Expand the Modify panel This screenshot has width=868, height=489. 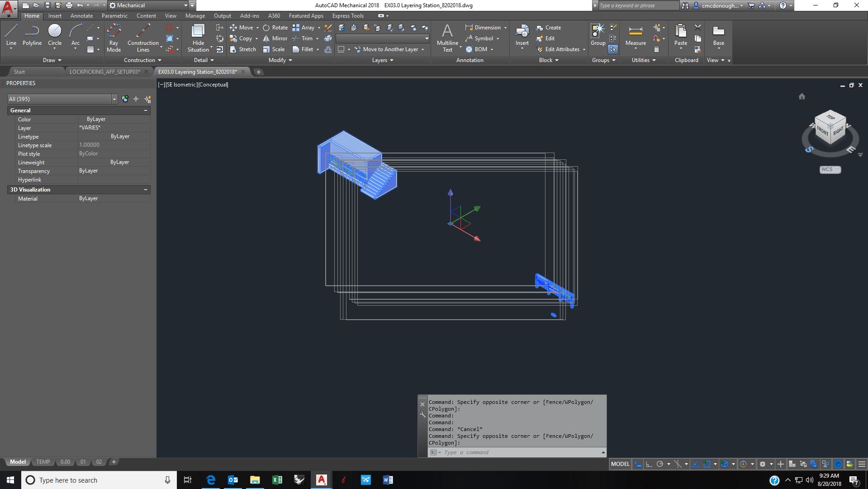[x=280, y=60]
